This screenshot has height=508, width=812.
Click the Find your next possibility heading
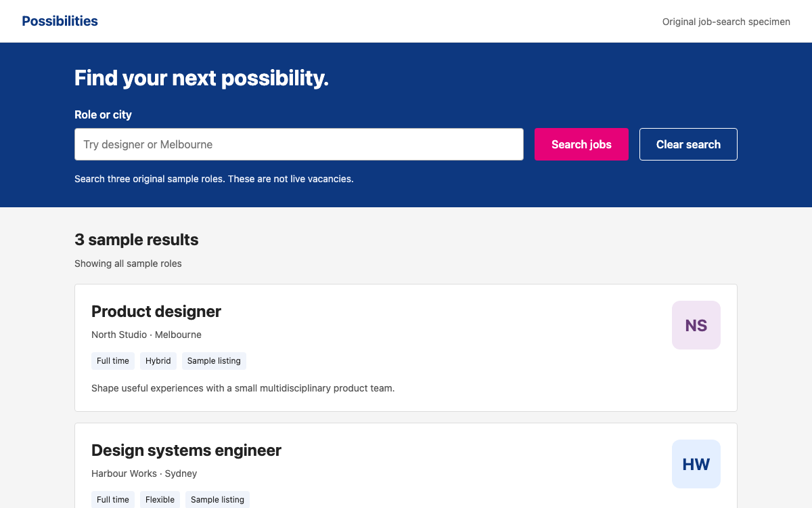pos(202,79)
